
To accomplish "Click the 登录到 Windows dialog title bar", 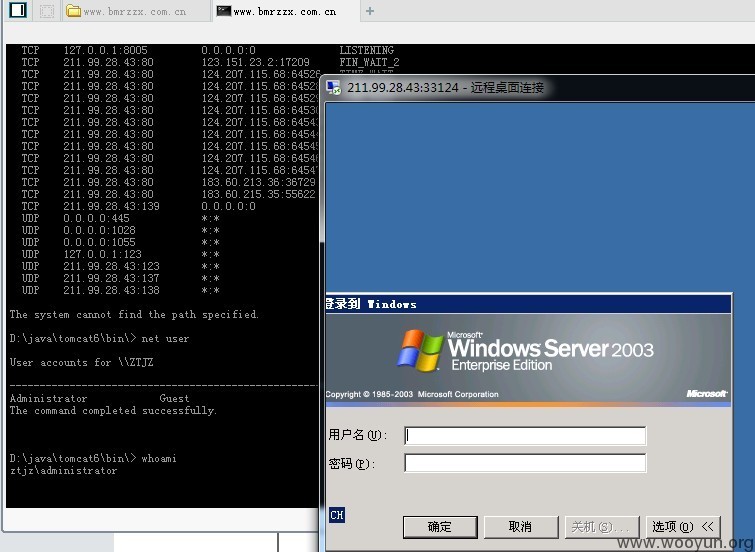I will coord(528,304).
